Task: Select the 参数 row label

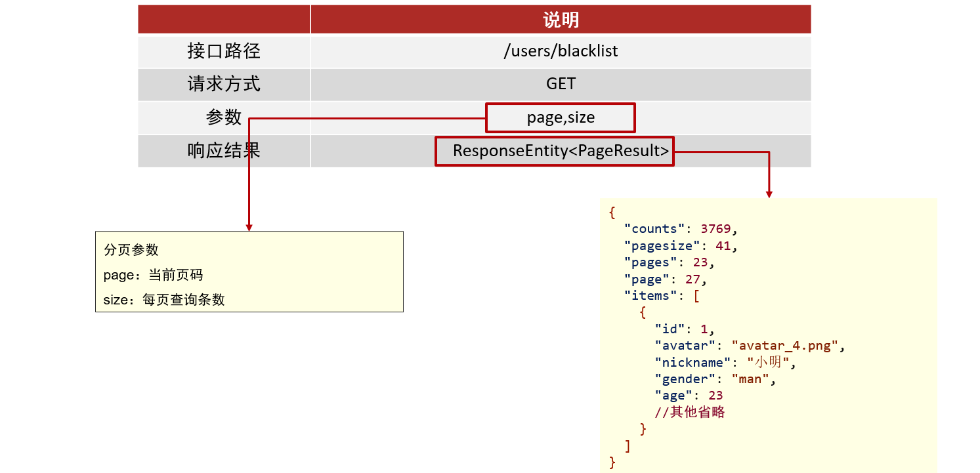Action: pyautogui.click(x=224, y=117)
